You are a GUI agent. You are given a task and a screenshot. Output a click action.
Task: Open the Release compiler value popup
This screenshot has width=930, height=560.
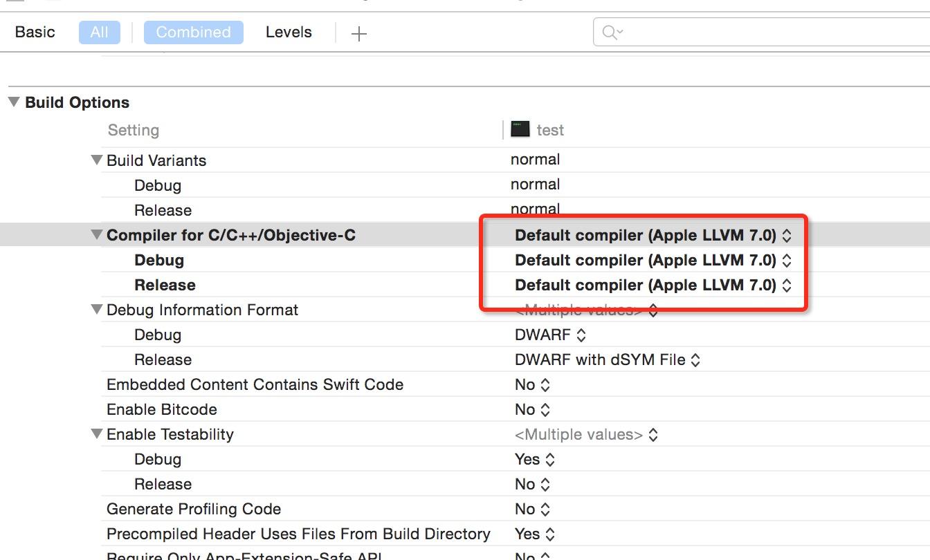click(653, 285)
